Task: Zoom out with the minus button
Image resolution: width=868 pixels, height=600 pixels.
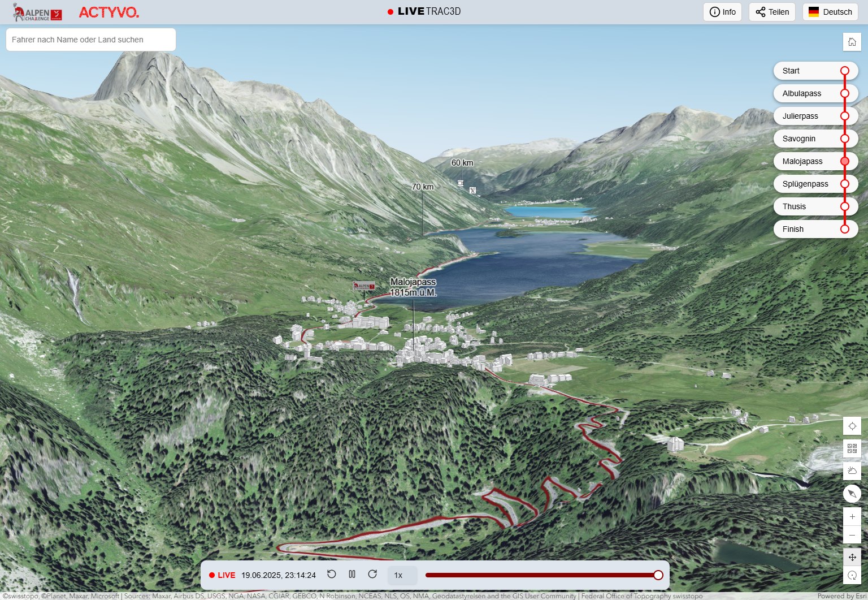Action: point(852,535)
